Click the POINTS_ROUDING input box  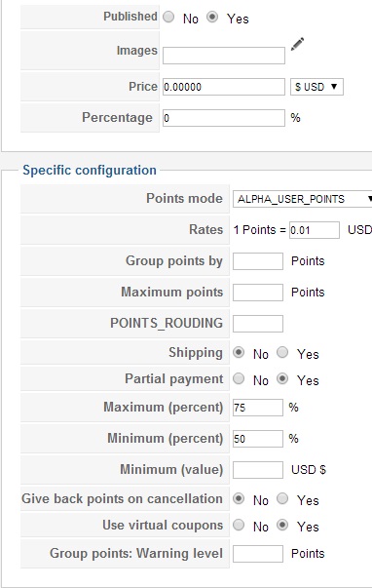click(x=258, y=323)
